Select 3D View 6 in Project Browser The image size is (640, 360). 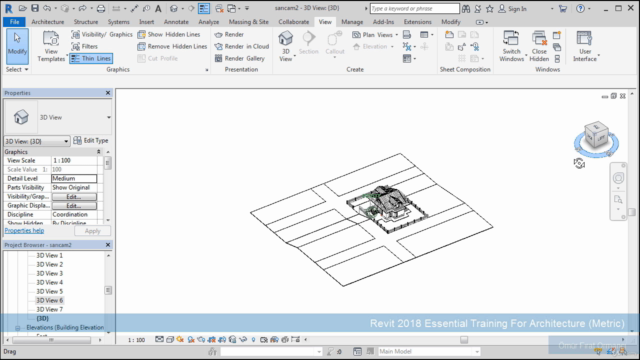click(x=49, y=300)
